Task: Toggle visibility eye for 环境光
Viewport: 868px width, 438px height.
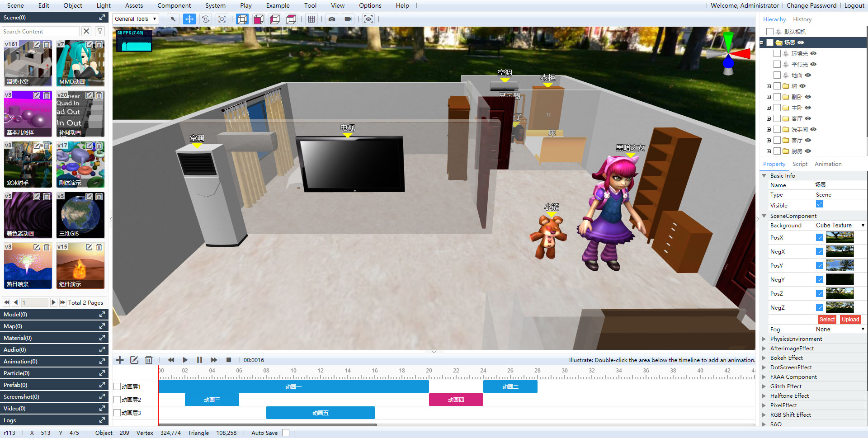Action: [813, 53]
